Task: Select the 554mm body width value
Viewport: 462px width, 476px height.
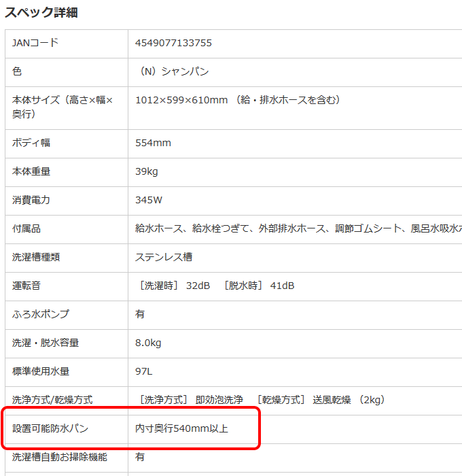Action: pyautogui.click(x=153, y=143)
